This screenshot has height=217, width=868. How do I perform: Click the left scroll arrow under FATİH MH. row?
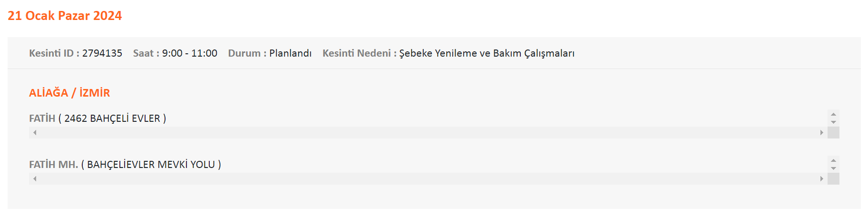pyautogui.click(x=35, y=178)
